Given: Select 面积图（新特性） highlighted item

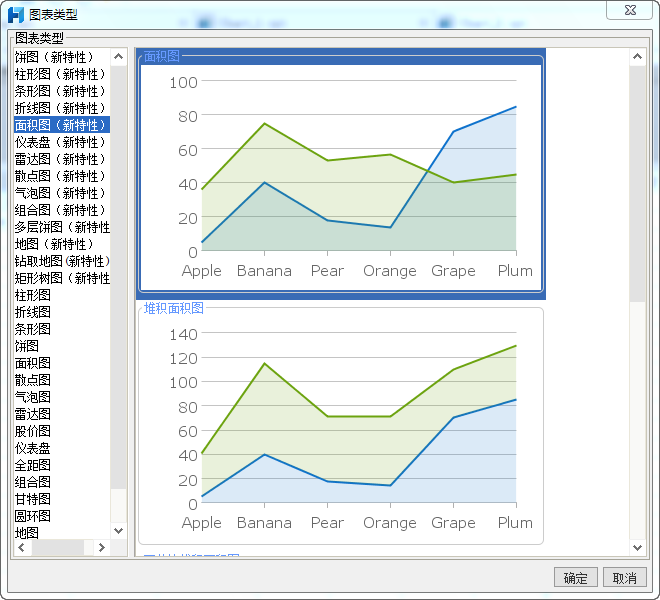Looking at the screenshot, I should [x=62, y=125].
